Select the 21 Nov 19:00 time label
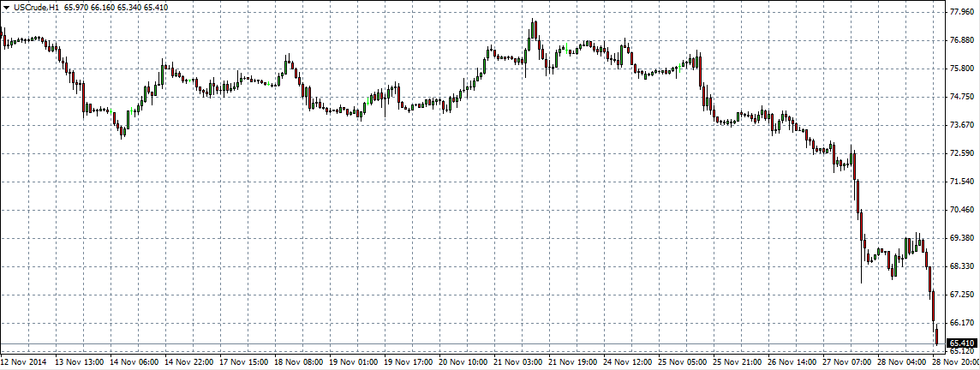980x370 pixels. pos(572,362)
